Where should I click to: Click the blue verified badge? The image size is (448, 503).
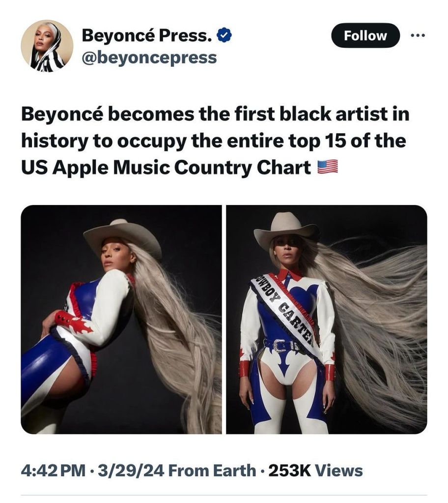click(224, 35)
